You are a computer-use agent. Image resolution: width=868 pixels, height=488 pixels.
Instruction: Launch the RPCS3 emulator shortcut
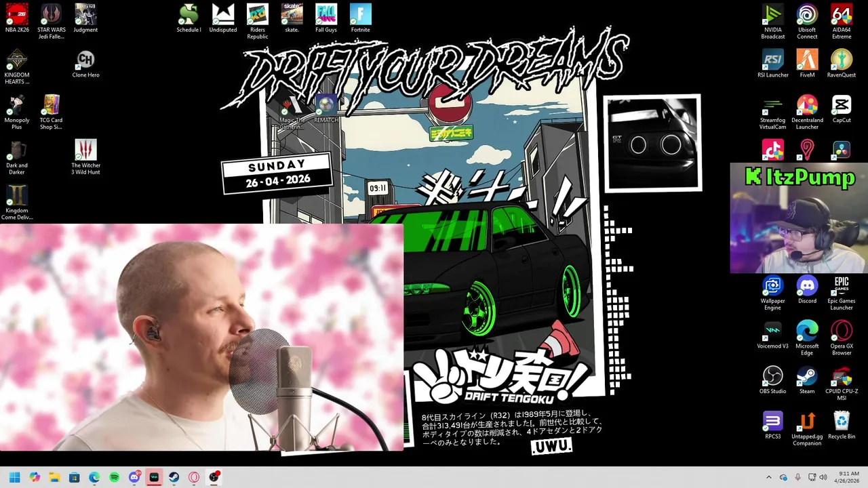pyautogui.click(x=772, y=425)
